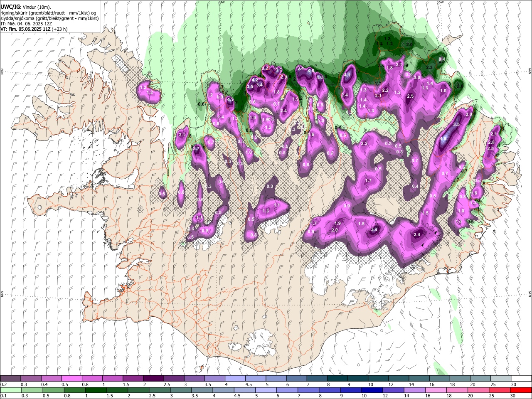Pick the violet 12 swatch in the lower legend row
This screenshot has width=532, height=399.
click(x=393, y=390)
